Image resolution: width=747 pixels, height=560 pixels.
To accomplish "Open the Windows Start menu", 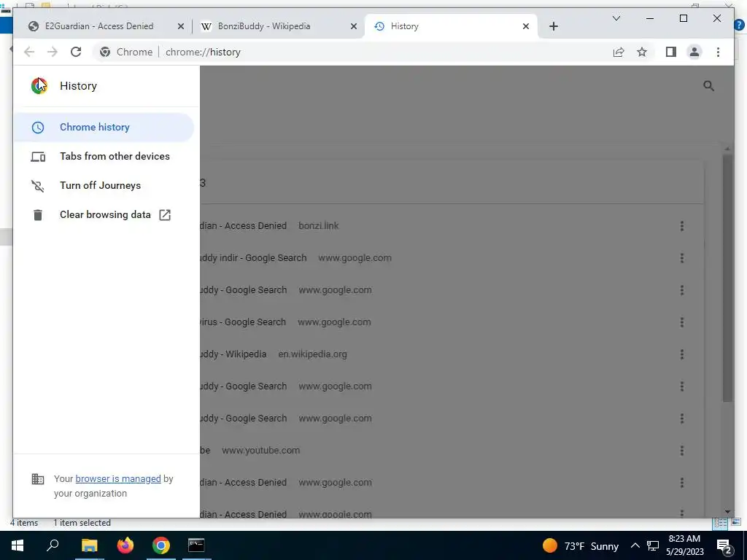I will coord(18,545).
